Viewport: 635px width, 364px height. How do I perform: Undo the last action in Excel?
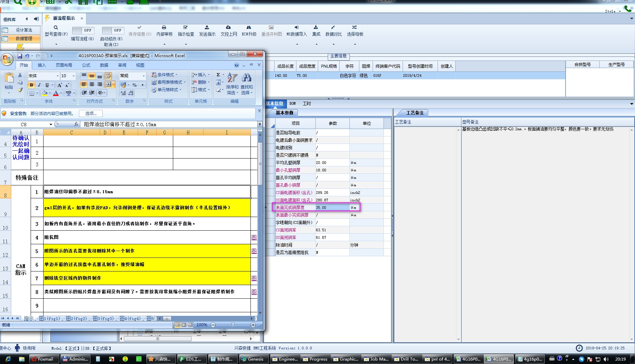coord(27,56)
